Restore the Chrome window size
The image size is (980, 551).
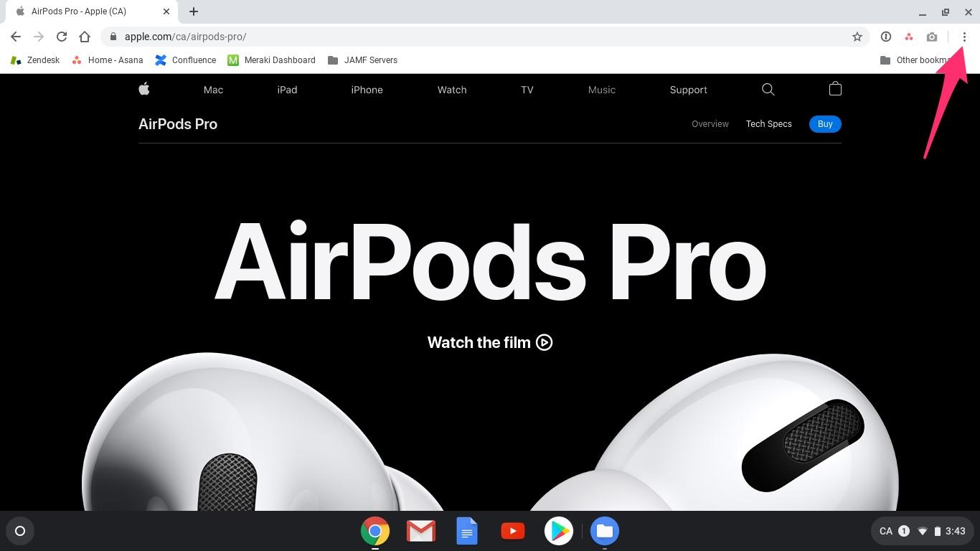coord(946,12)
